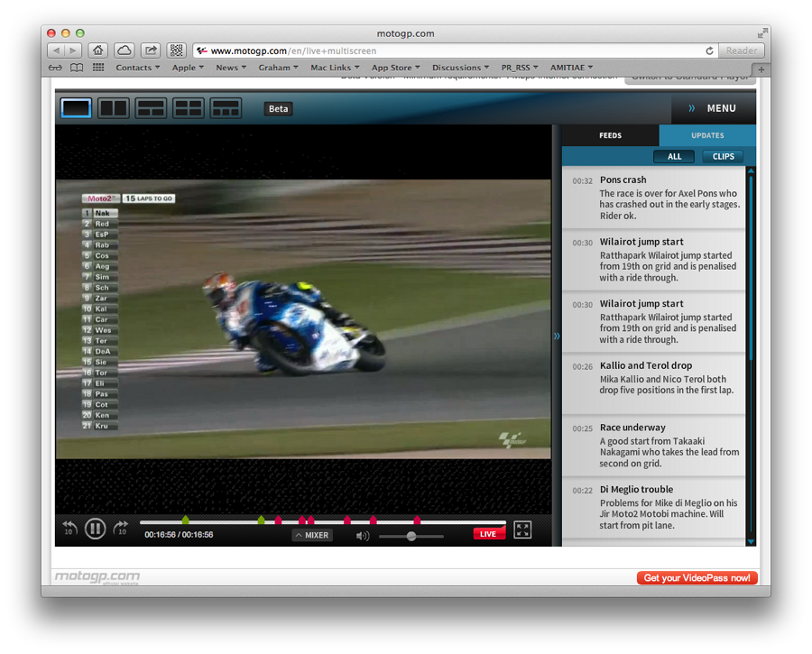Enter Safari full screen arrows icon
The height and width of the screenshot is (654, 812).
761,33
